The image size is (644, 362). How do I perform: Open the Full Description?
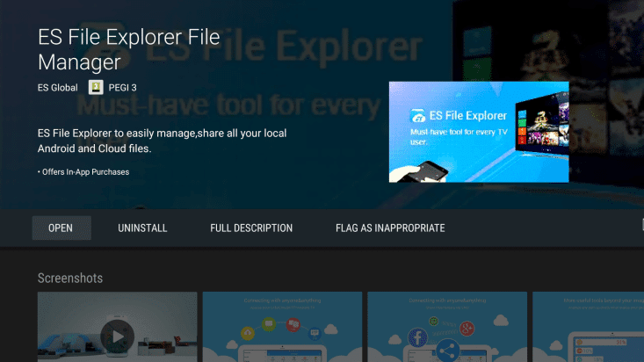tap(251, 228)
